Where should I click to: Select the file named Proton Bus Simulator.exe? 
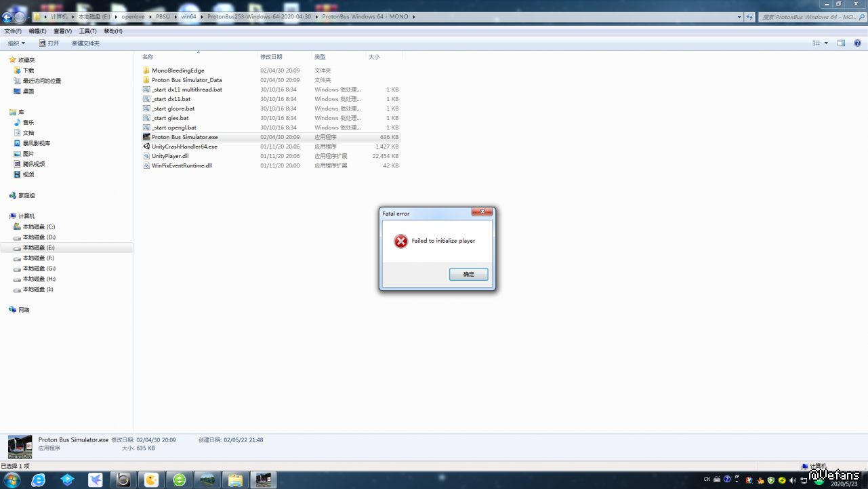185,137
